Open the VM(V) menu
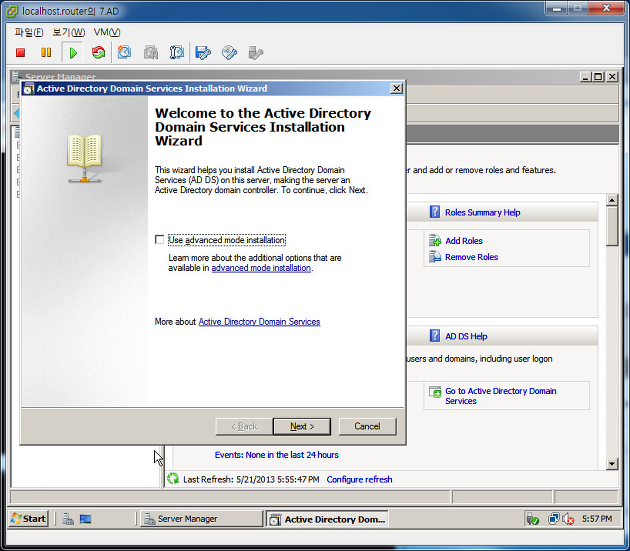The image size is (630, 551). 107,32
